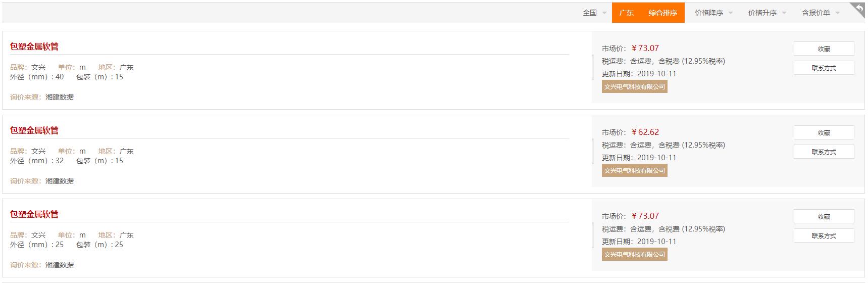
Task: Click 联系方式 for the 32mm product
Action: tap(824, 152)
